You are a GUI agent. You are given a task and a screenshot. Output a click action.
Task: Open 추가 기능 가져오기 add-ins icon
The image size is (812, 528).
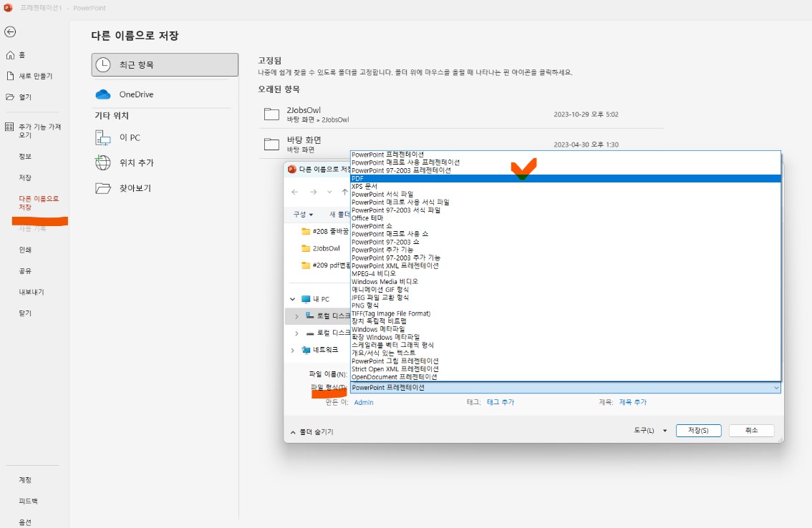pos(9,127)
